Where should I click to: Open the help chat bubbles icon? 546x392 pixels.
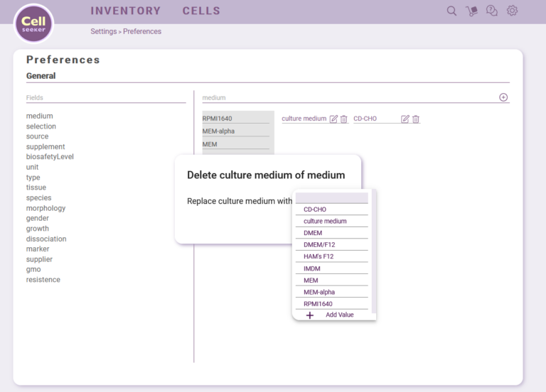pos(492,11)
